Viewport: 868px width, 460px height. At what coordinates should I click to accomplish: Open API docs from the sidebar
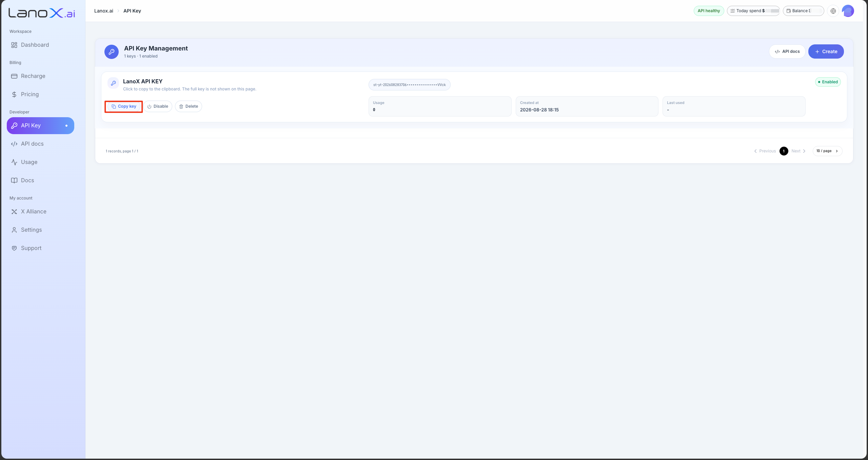(40, 144)
